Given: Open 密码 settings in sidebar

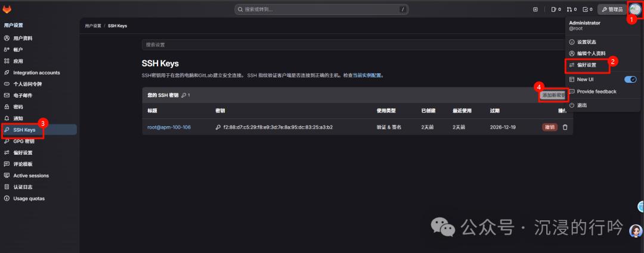Looking at the screenshot, I should [x=39, y=107].
